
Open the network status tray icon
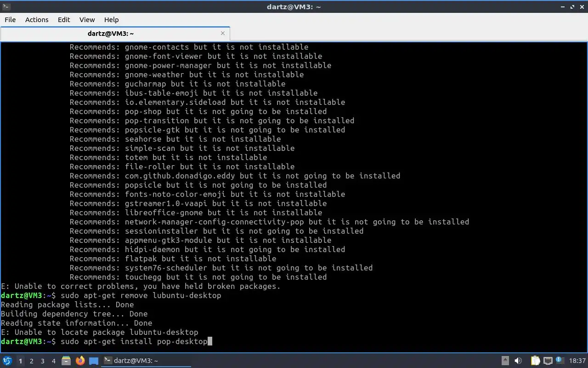[x=548, y=361]
